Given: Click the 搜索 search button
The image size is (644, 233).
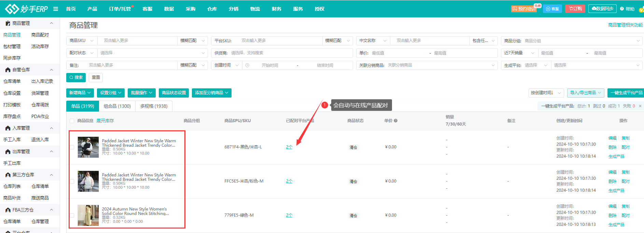Looking at the screenshot, I should [x=76, y=77].
